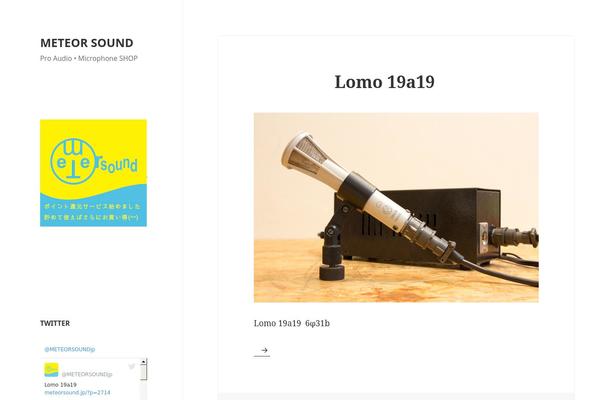Open the METEOR SOUND site title

pos(87,43)
